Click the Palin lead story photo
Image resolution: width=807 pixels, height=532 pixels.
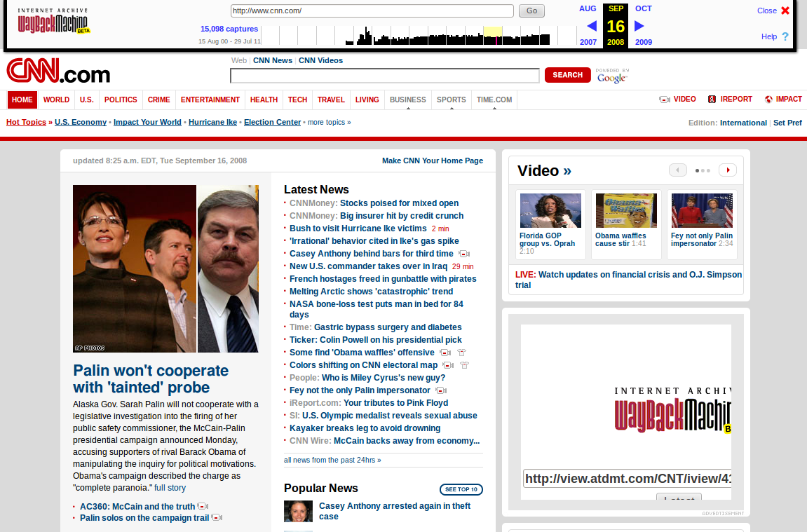(x=165, y=268)
